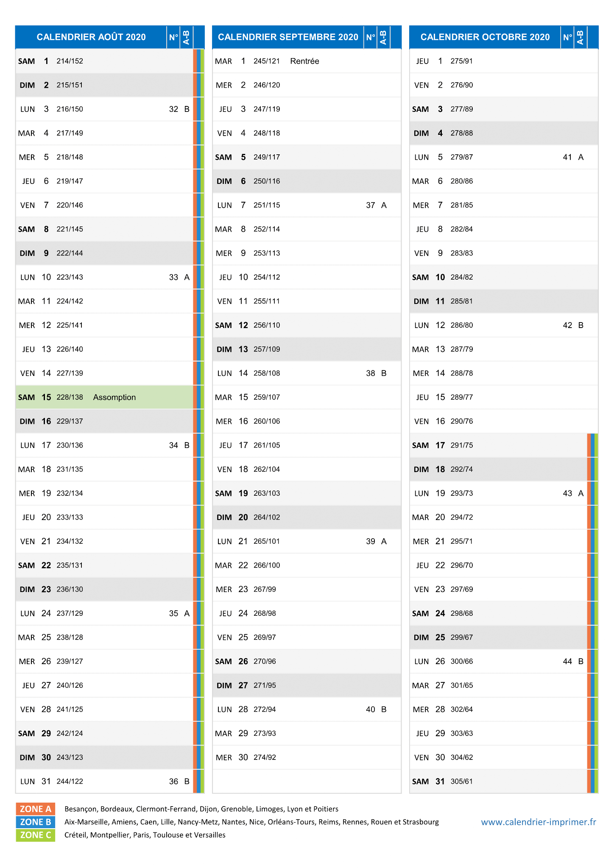
Task: Select the MER 30 September row
Action: pos(307,757)
